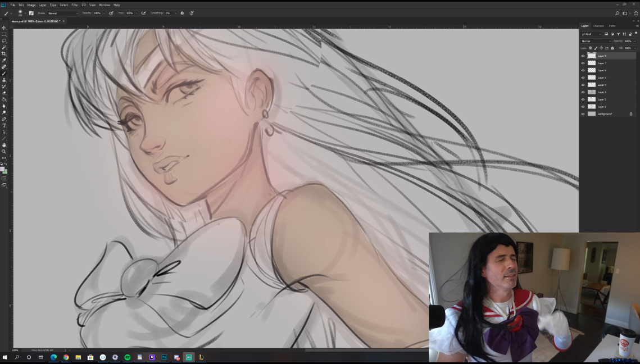Select the Pen tool
The image size is (640, 364).
[4, 119]
